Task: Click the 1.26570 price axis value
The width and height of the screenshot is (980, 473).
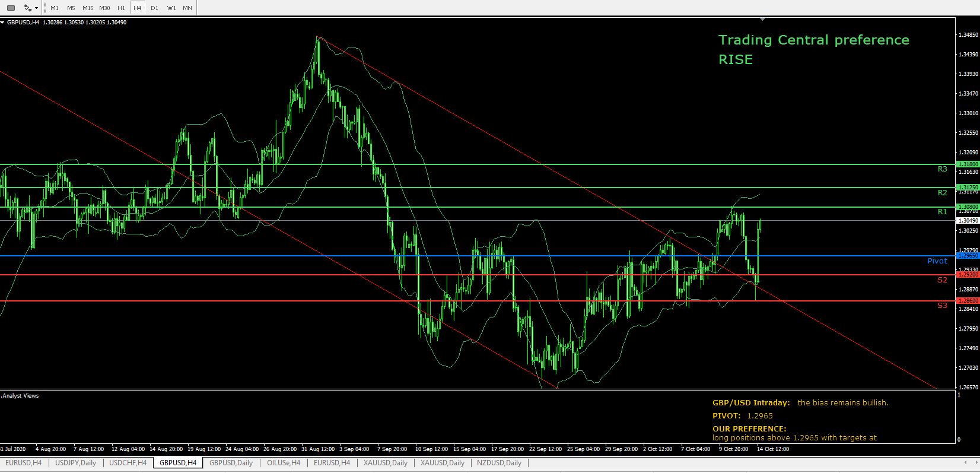Action: [x=968, y=388]
